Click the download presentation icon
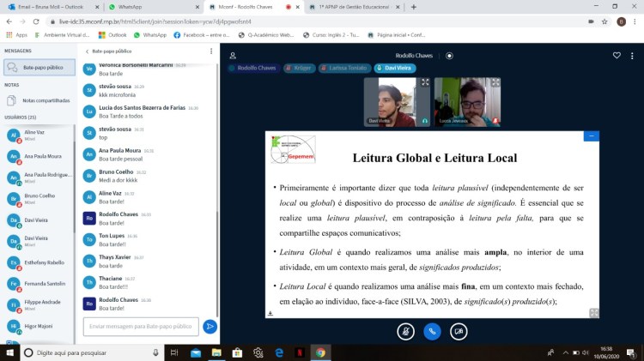This screenshot has width=644, height=361. [270, 313]
